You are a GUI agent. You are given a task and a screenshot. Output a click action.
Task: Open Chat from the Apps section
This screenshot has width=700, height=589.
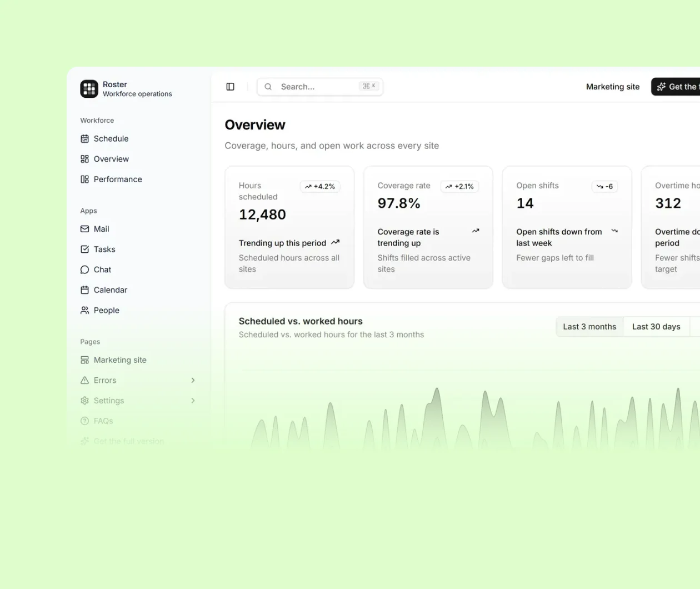pos(139,269)
